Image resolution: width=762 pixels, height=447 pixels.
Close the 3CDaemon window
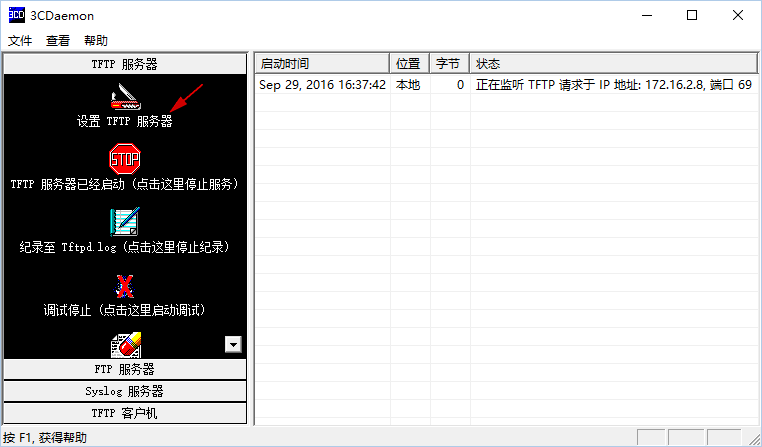coord(738,15)
